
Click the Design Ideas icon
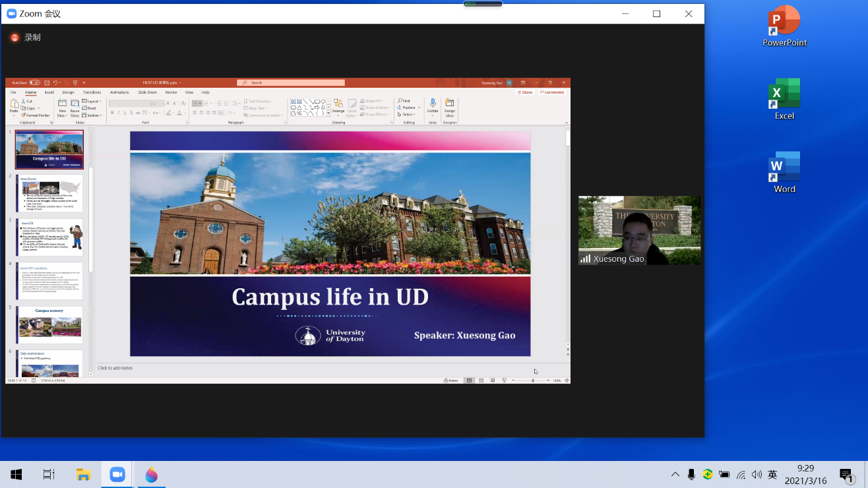pos(450,103)
